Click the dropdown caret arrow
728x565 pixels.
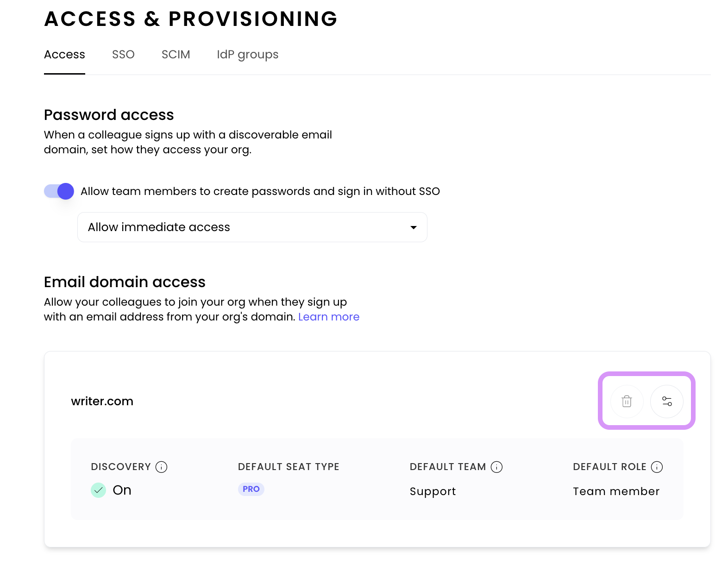point(413,227)
